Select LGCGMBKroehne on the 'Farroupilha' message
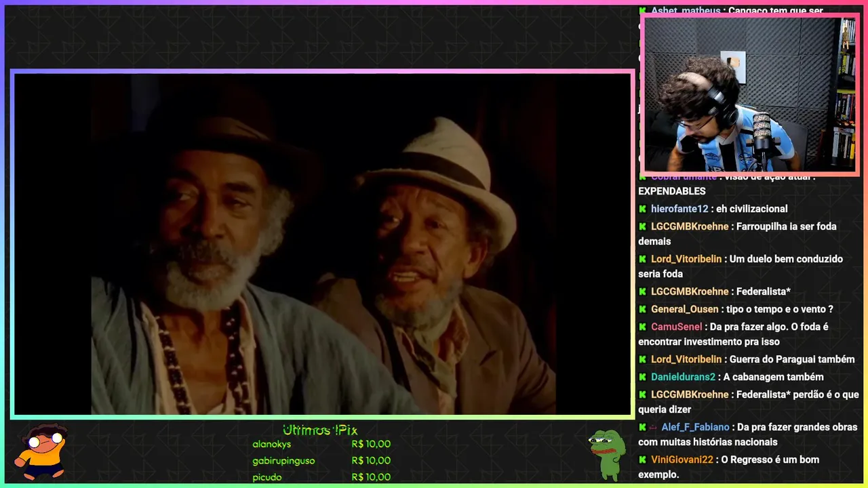Screen dimensions: 868x488 pyautogui.click(x=690, y=226)
